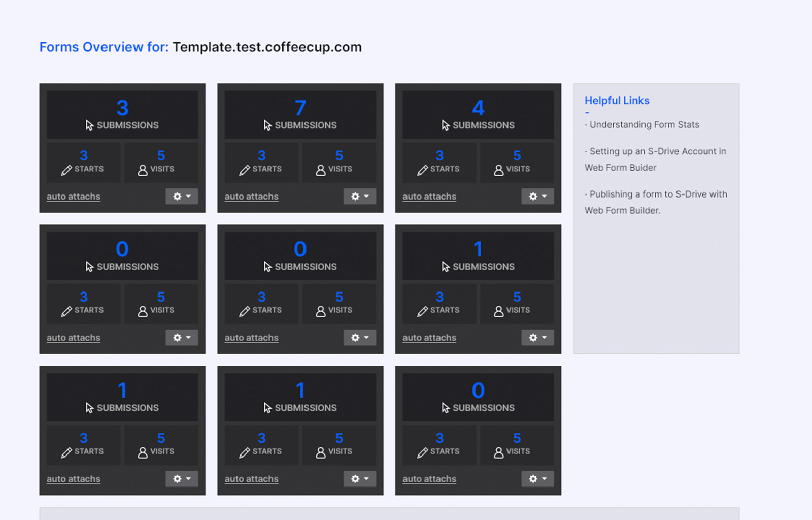
Task: Click the large 4 submissions count
Action: 478,108
